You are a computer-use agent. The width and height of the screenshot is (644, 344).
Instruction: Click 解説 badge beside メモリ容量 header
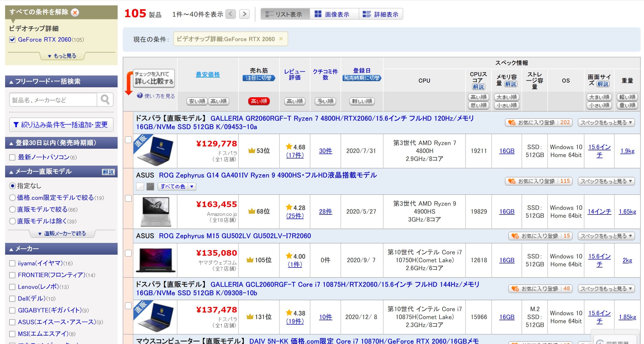pos(511,84)
